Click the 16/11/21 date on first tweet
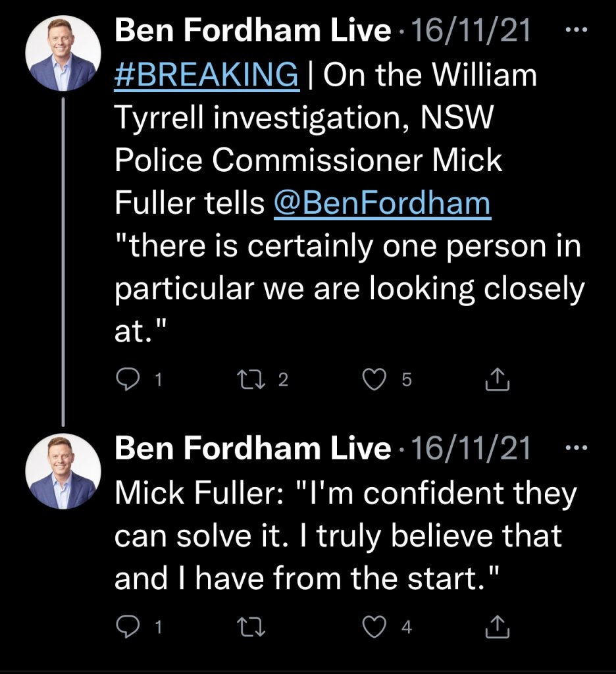Viewport: 616px width, 674px height. [x=470, y=32]
